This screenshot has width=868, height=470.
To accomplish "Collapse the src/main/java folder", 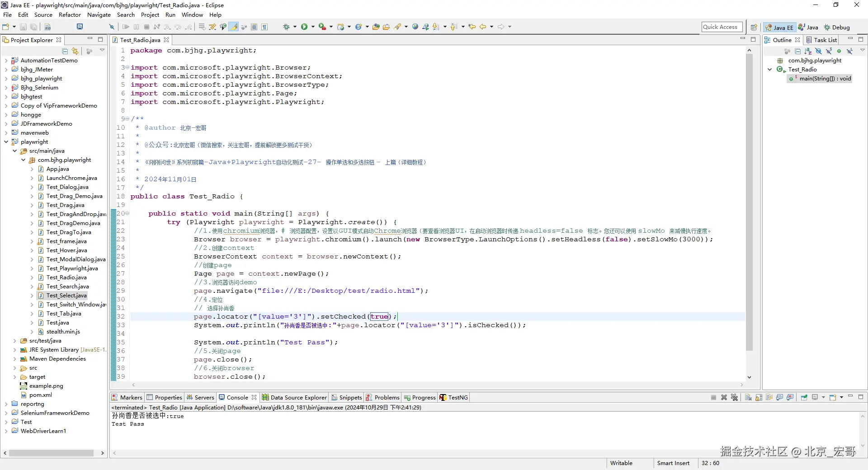I will point(15,151).
